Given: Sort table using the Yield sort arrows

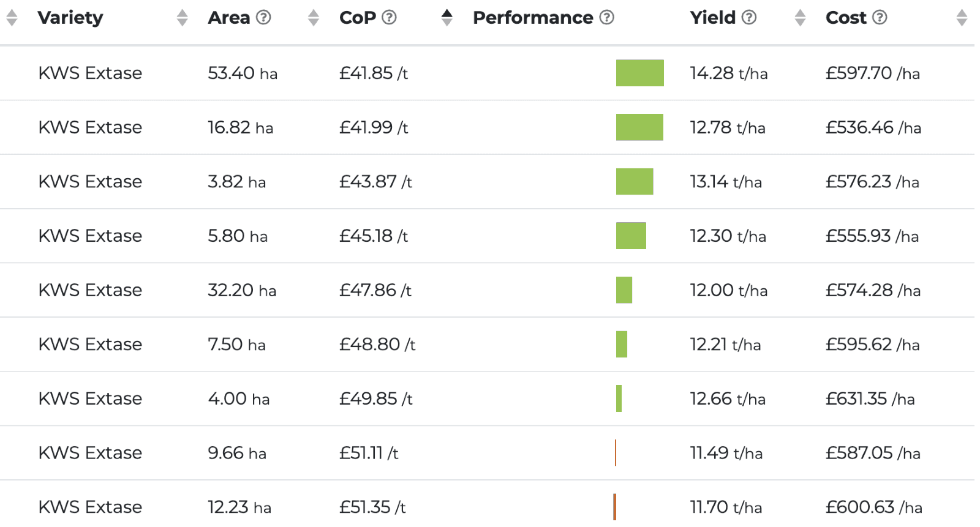Looking at the screenshot, I should 800,18.
